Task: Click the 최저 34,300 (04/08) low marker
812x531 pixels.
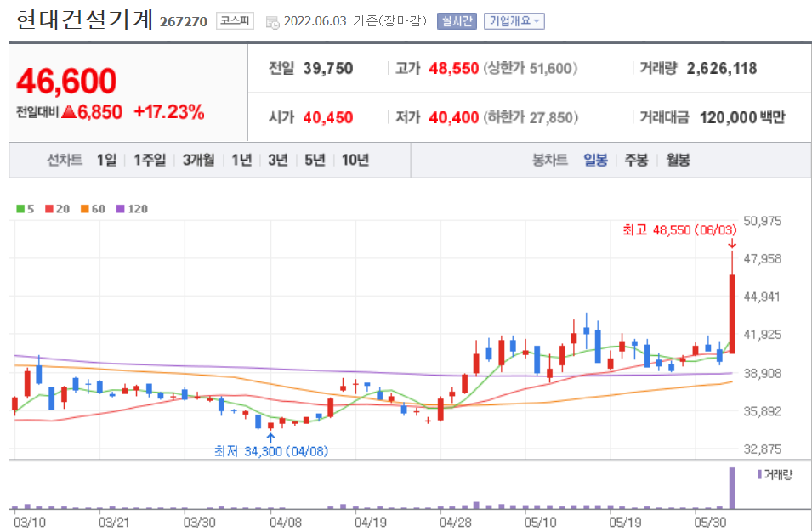Action: coord(271,451)
